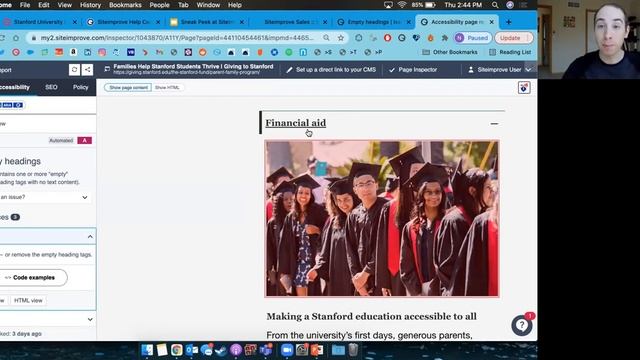Close the Sneak Peek at Siteimprove tab
The image size is (640, 360).
coord(242,22)
